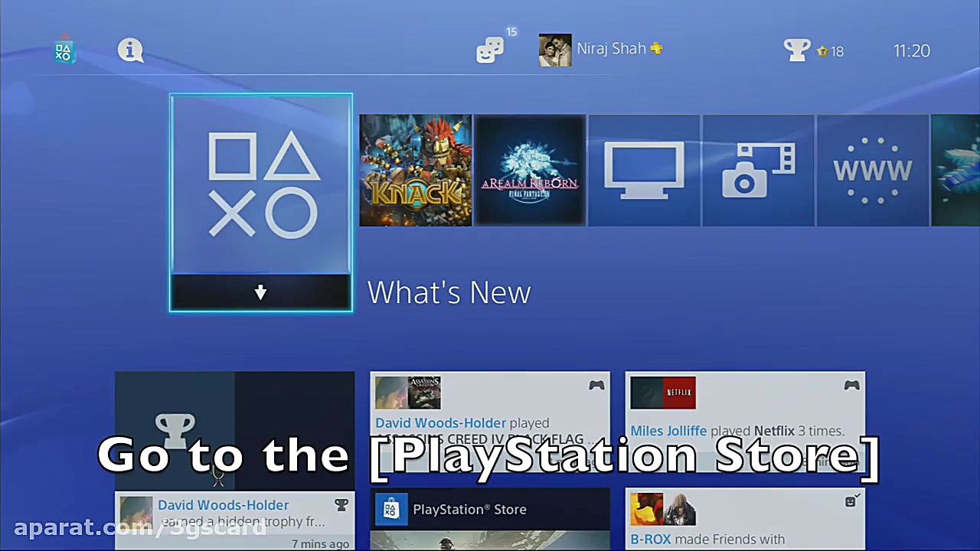Open the Information notifications icon

[x=130, y=51]
